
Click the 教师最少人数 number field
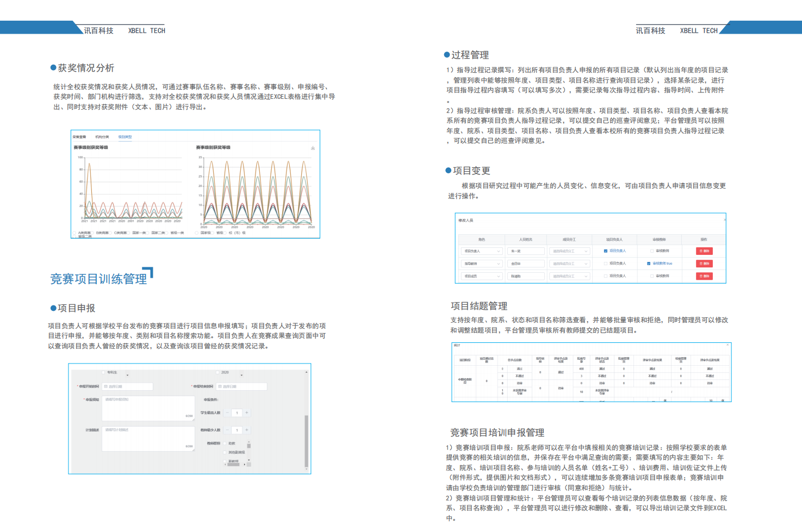237,430
